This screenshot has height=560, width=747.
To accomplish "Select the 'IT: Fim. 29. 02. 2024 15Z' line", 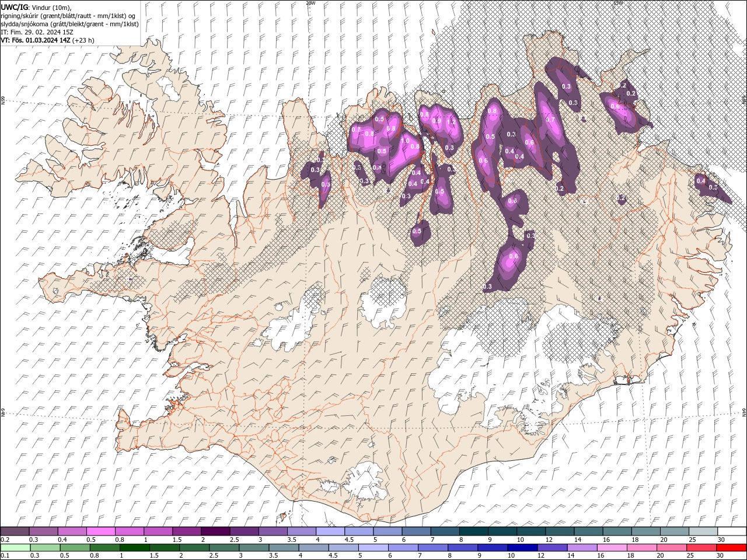I will pyautogui.click(x=37, y=32).
